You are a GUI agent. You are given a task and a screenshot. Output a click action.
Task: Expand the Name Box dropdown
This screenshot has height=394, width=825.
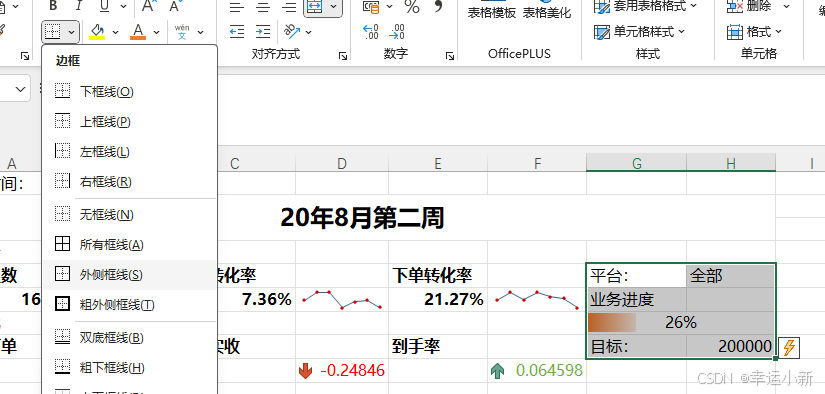tap(21, 89)
